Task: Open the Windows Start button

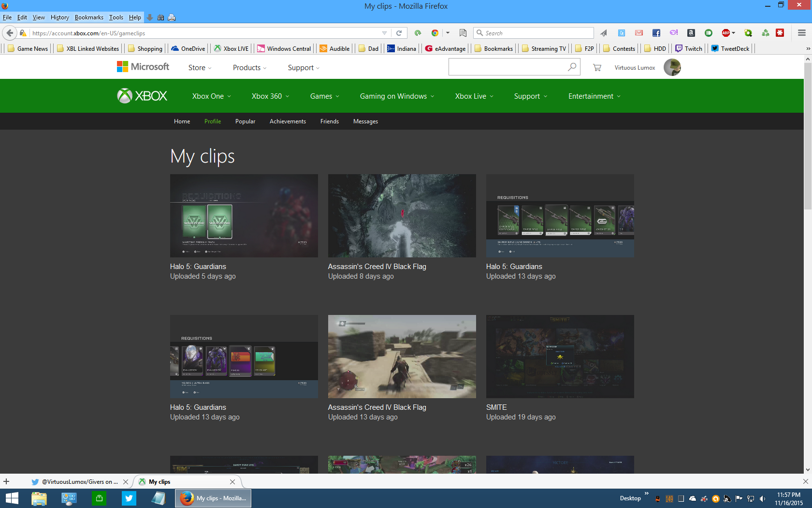Action: pos(12,498)
